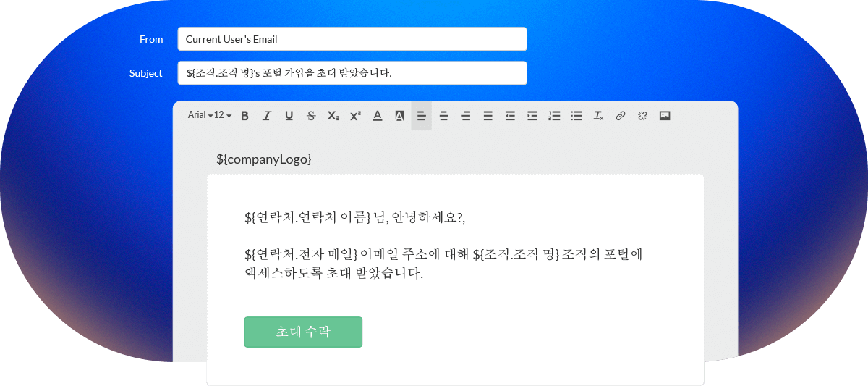Click the From label
The width and height of the screenshot is (868, 386).
pyautogui.click(x=151, y=39)
